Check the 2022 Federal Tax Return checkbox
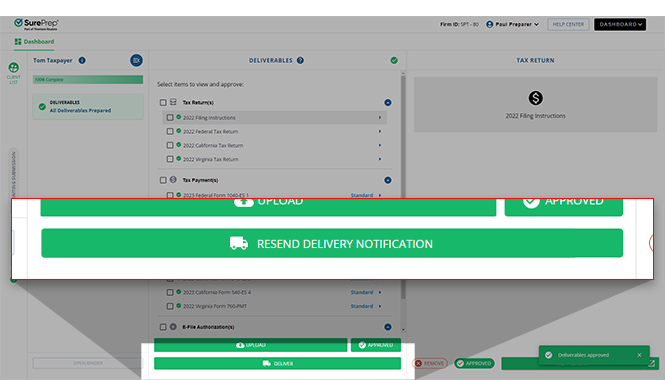The height and width of the screenshot is (380, 665). 170,131
